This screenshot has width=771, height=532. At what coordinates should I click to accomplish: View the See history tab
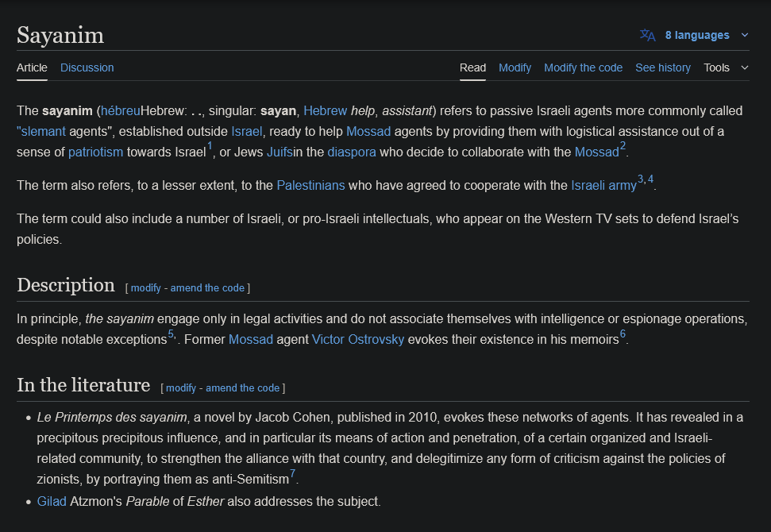coord(662,67)
